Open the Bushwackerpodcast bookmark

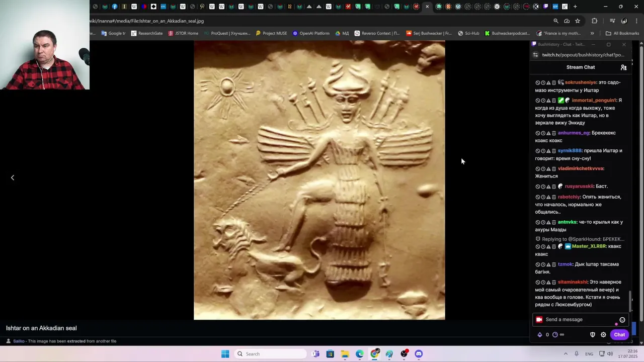tap(507, 34)
